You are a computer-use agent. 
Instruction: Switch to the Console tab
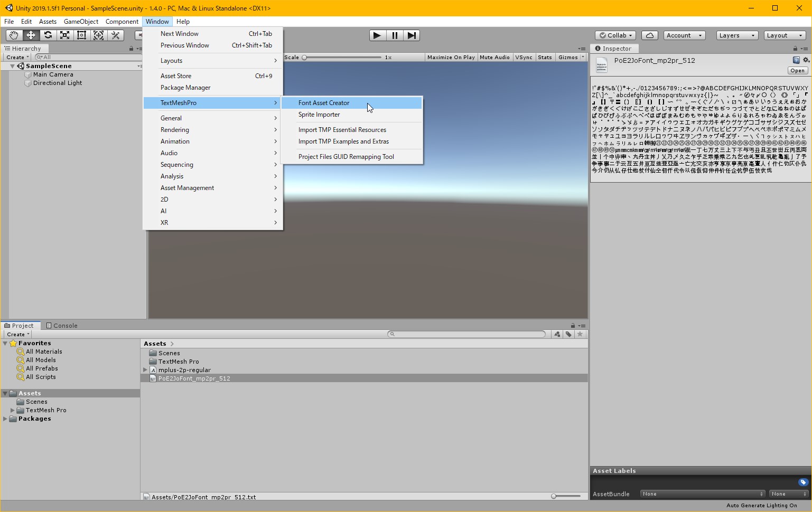pyautogui.click(x=62, y=326)
